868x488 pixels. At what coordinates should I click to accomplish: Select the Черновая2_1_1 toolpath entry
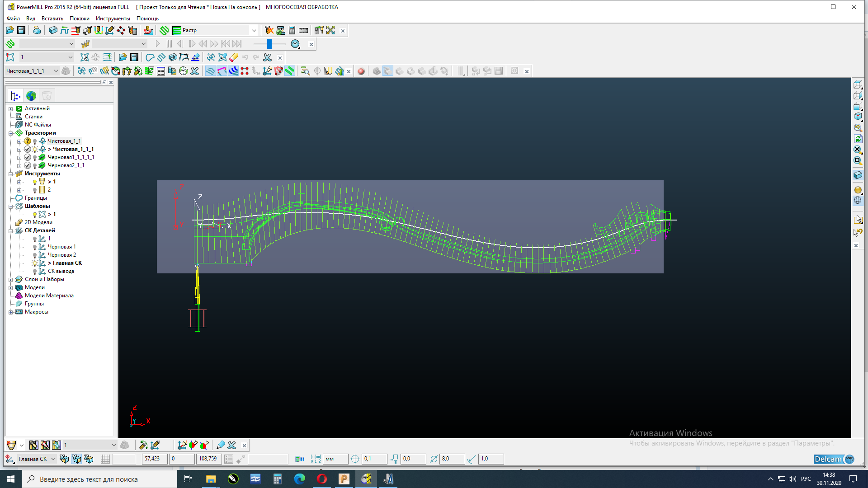66,165
